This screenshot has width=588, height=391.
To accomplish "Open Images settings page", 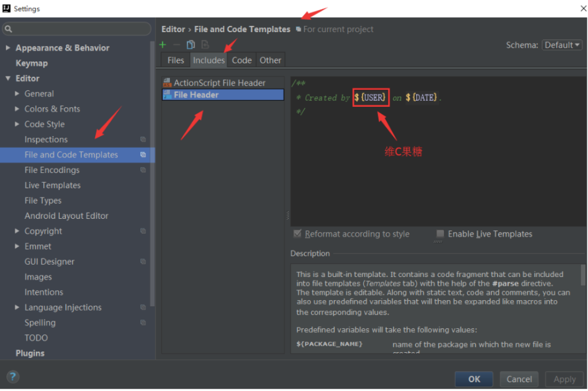I will [x=38, y=276].
